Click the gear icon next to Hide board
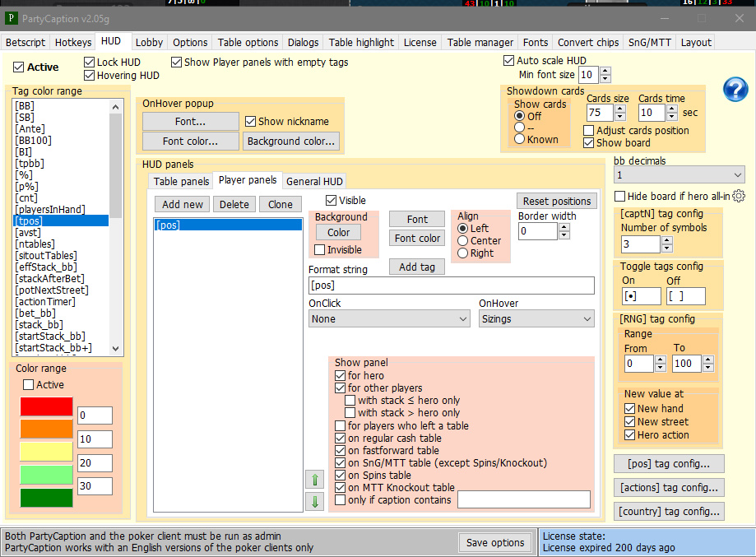Image resolution: width=756 pixels, height=557 pixels. tap(739, 196)
